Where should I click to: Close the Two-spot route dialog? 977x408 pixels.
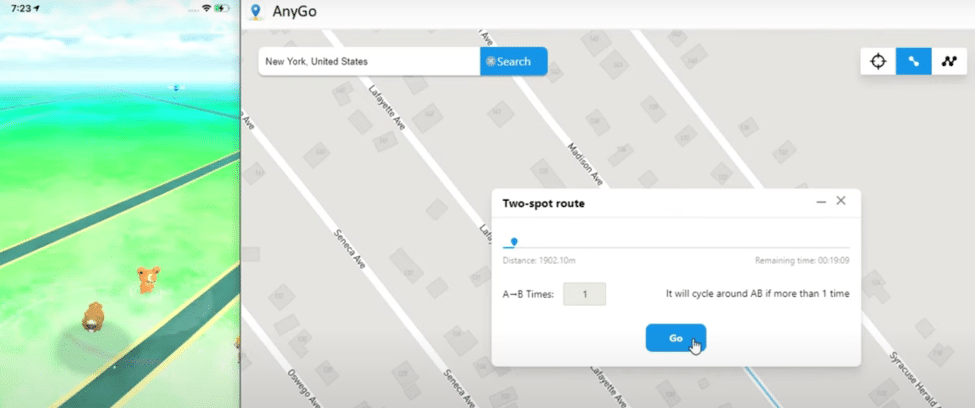pos(841,201)
